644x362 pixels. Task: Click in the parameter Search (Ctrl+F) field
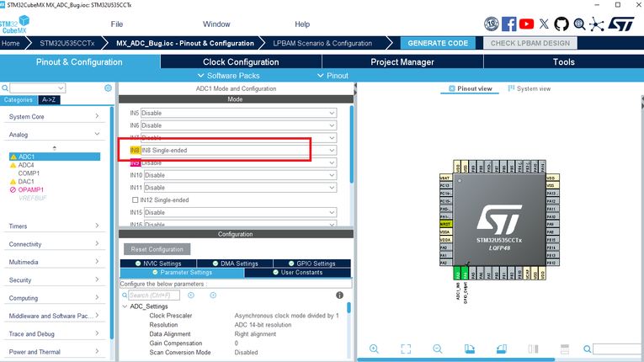153,295
